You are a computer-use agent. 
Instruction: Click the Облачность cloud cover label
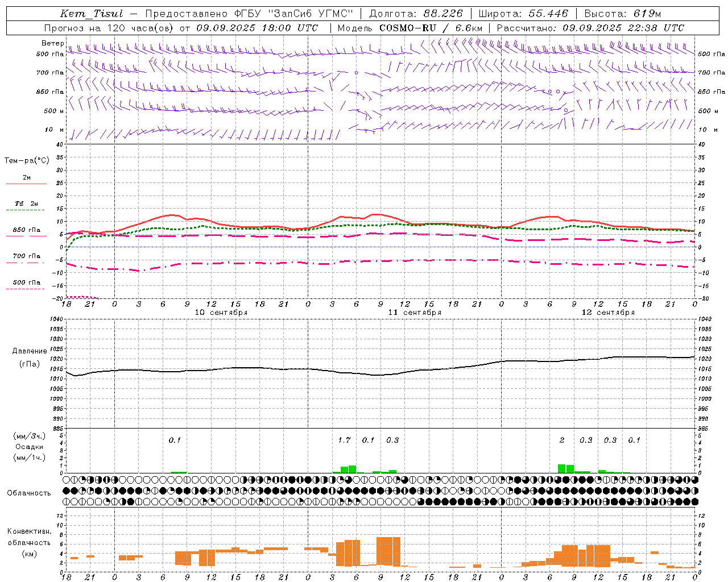[29, 493]
